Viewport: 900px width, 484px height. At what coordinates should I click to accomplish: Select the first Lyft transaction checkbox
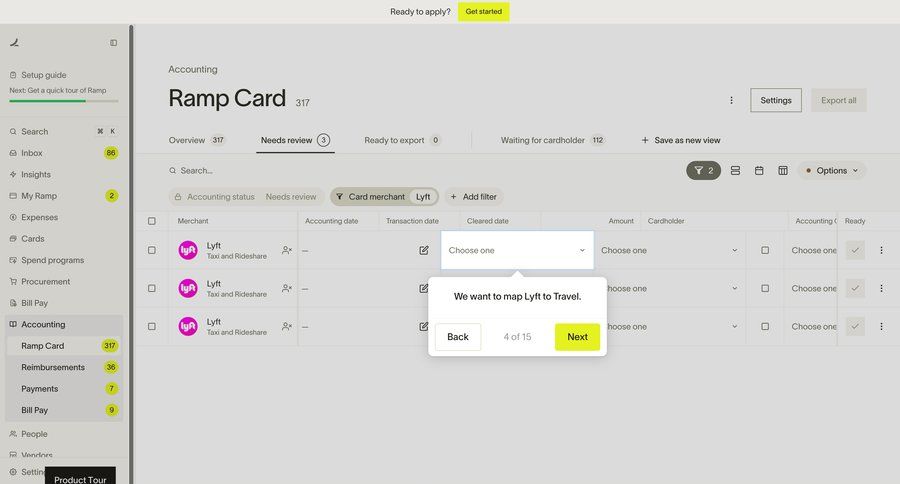(x=152, y=250)
